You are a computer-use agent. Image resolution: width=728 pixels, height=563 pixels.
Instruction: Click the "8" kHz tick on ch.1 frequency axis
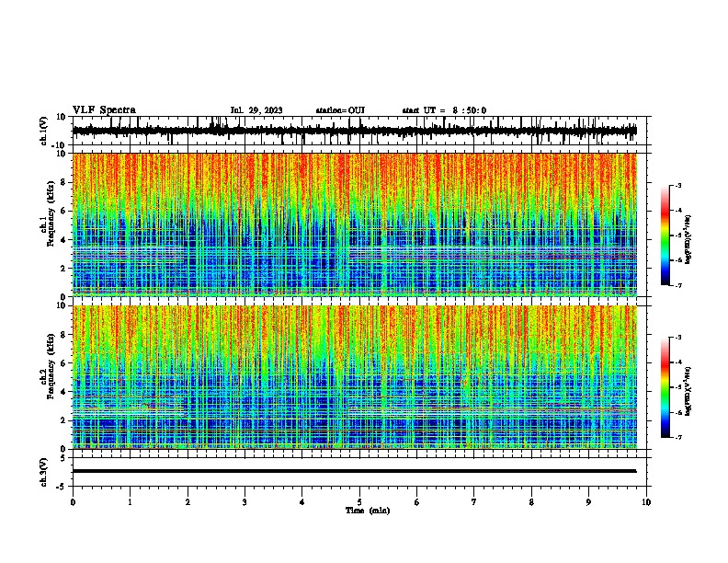coord(63,182)
